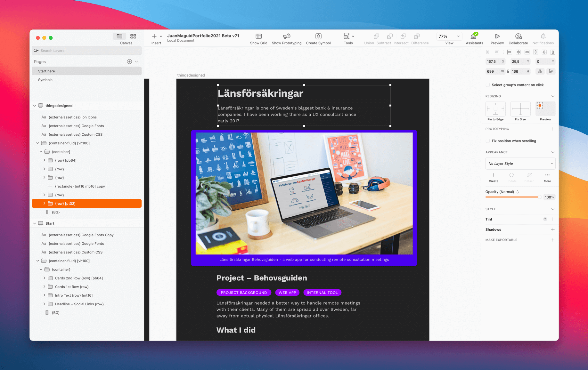Enable Select group's content on click
Screen dimensions: 588x370
488,85
